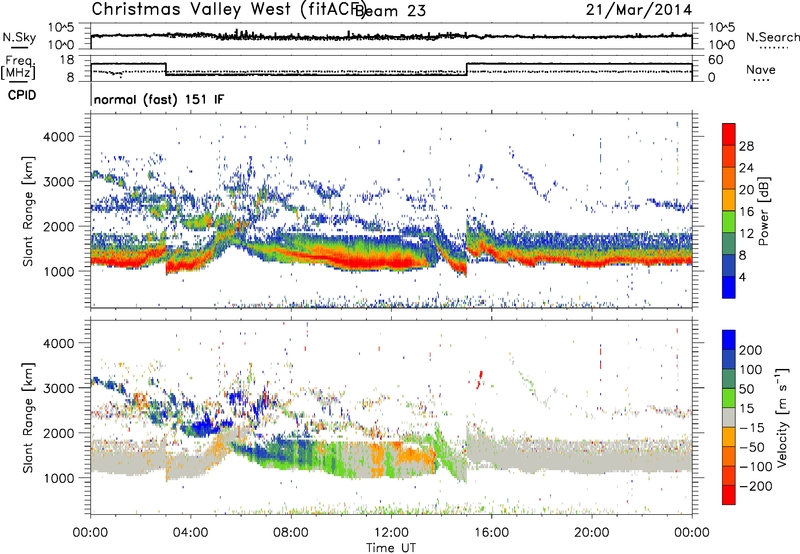Click the 04:00 time axis label

coord(191,533)
